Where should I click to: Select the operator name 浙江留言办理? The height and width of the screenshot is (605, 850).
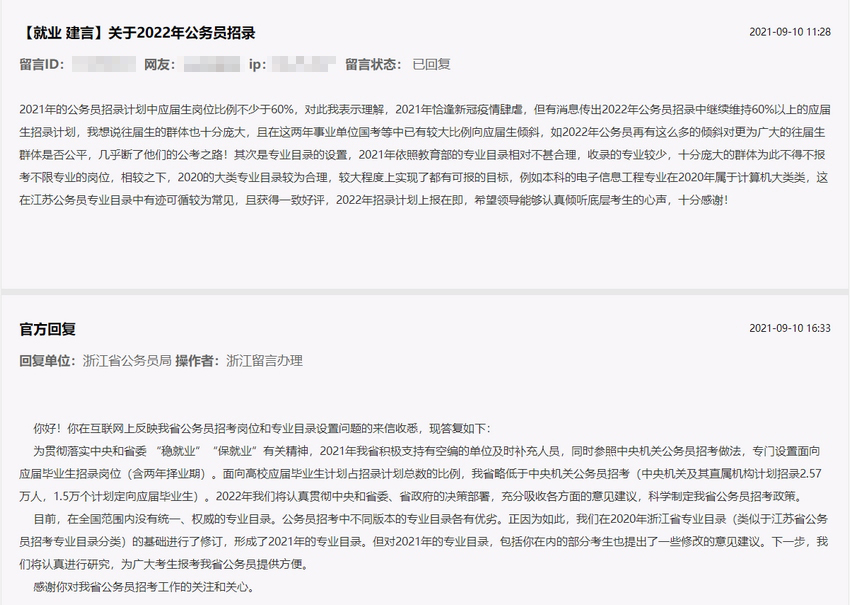coord(264,360)
